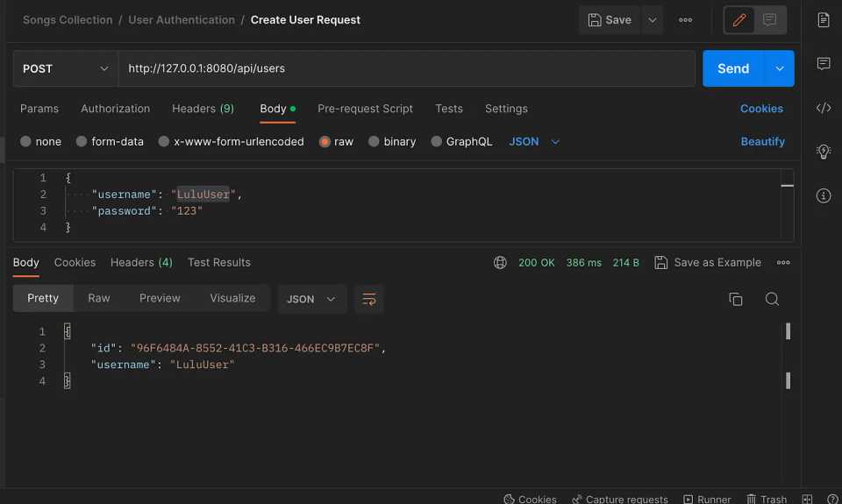Expand the Send button arrow options
This screenshot has width=842, height=504.
[779, 68]
